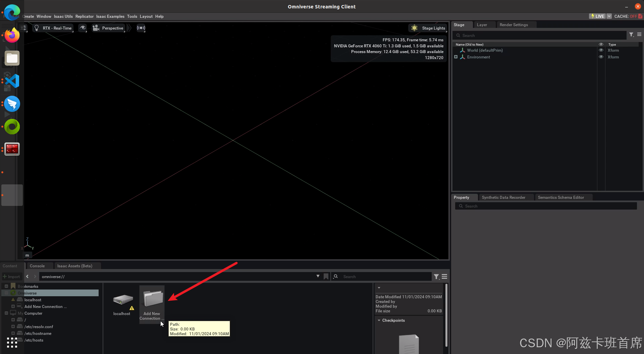The height and width of the screenshot is (354, 644).
Task: Click the Stage panel Search field
Action: click(540, 35)
